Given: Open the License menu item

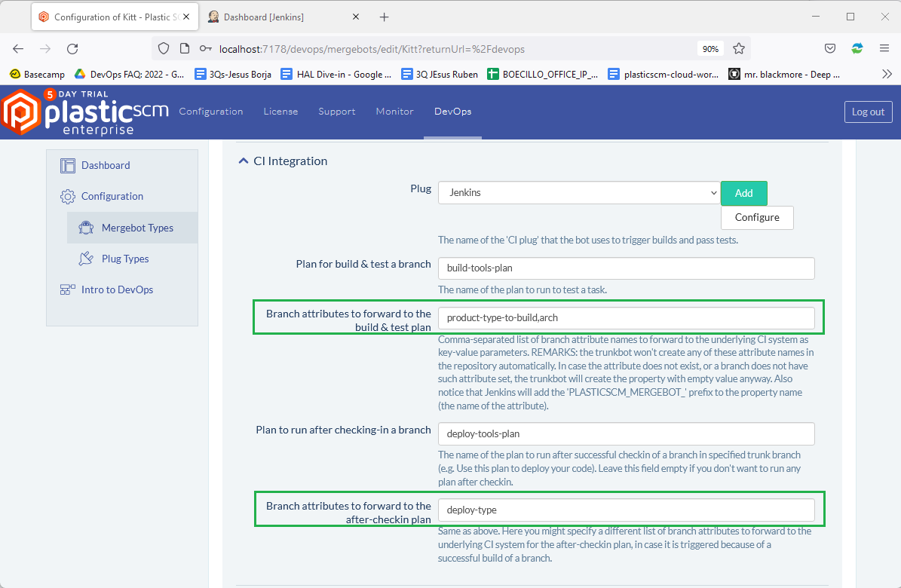Looking at the screenshot, I should [280, 112].
